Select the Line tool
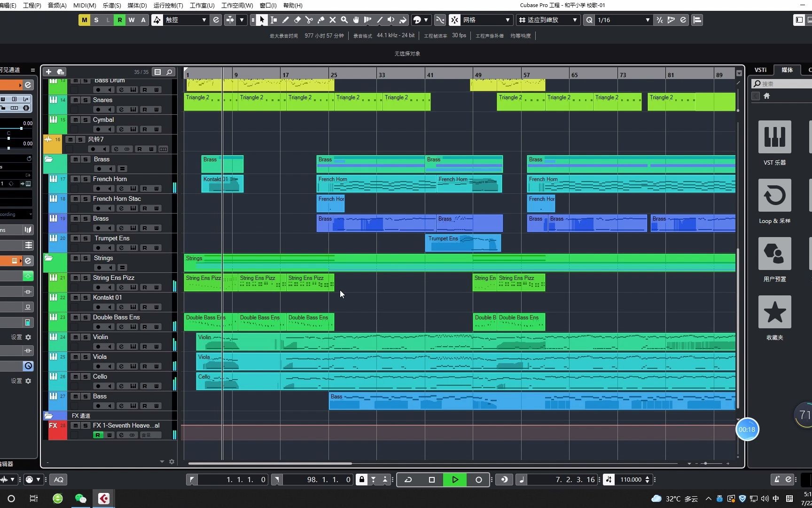 click(380, 20)
